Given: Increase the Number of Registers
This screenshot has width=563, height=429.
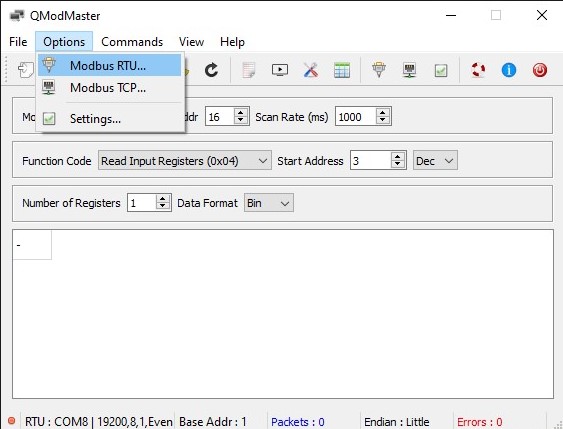Looking at the screenshot, I should (163, 199).
